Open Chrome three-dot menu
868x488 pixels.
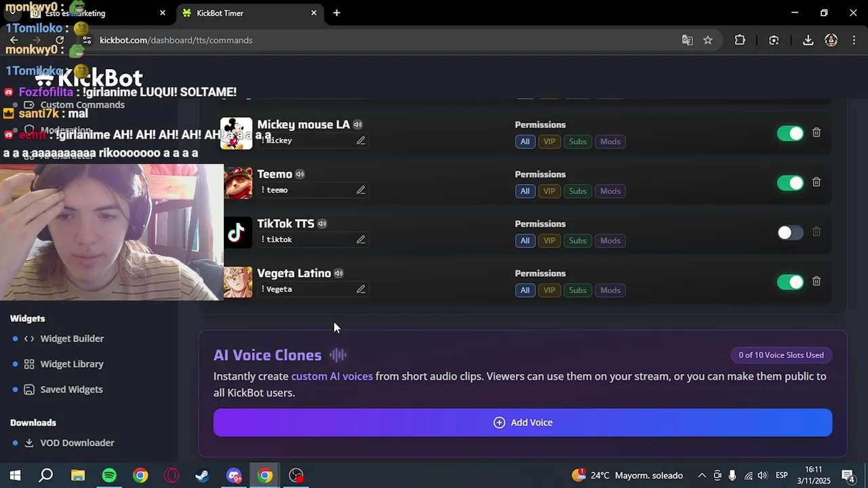point(852,40)
